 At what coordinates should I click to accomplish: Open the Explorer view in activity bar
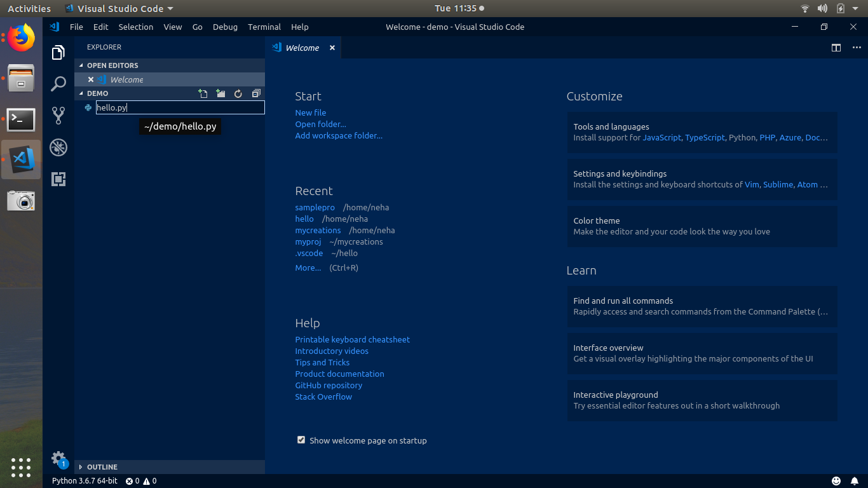coord(58,52)
